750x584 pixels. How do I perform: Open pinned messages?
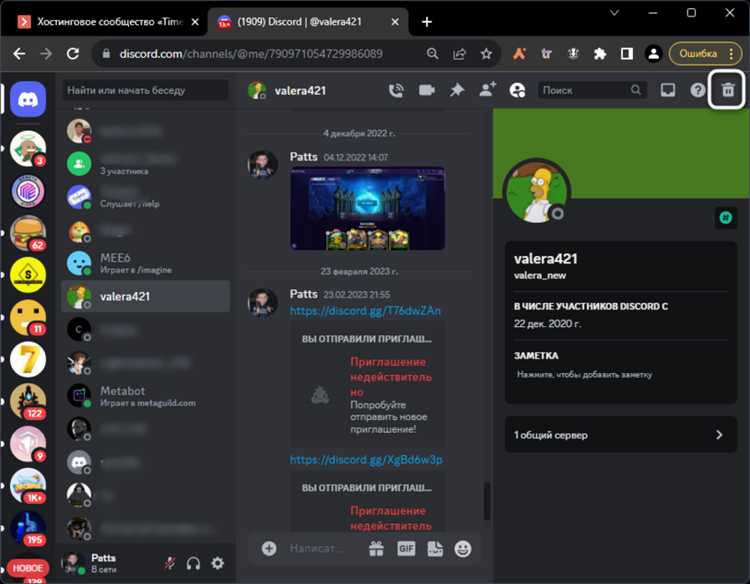[457, 90]
